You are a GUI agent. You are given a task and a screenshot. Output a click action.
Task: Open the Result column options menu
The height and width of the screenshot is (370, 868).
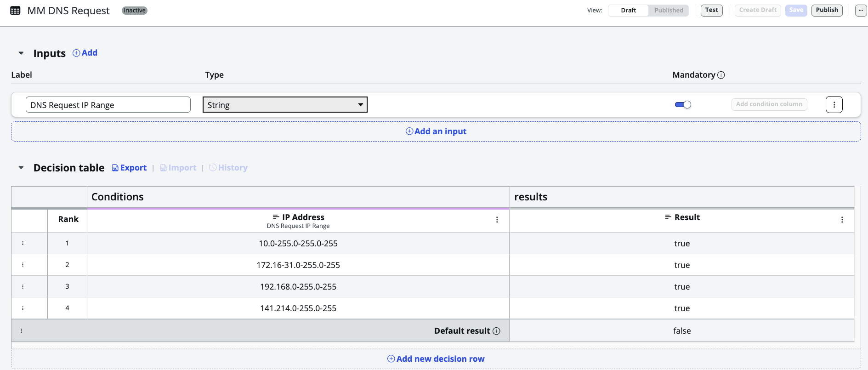842,220
